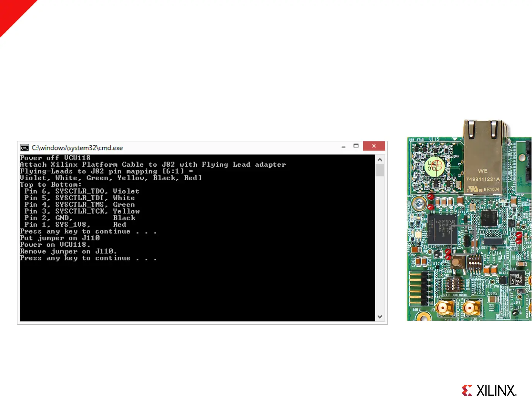
Task: Maximize the cmd.exe window
Action: click(x=356, y=146)
